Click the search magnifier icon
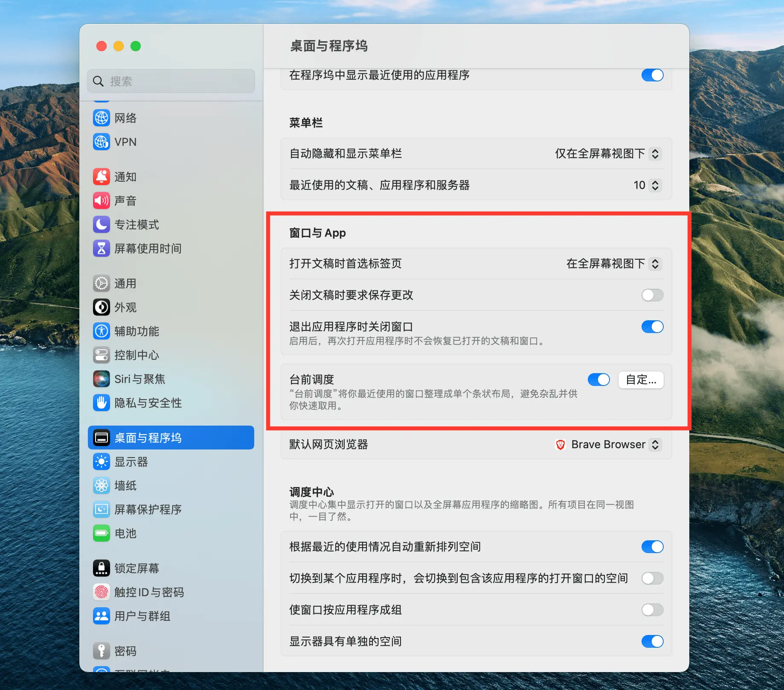Image resolution: width=784 pixels, height=690 pixels. (x=99, y=81)
